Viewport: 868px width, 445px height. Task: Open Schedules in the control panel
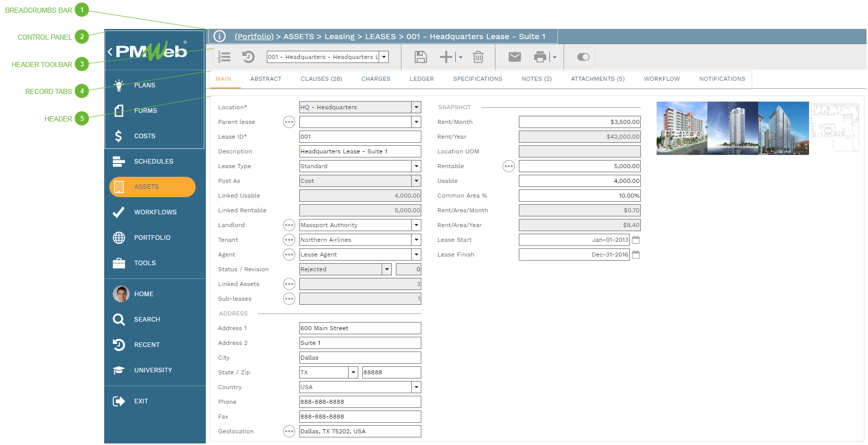(x=153, y=162)
